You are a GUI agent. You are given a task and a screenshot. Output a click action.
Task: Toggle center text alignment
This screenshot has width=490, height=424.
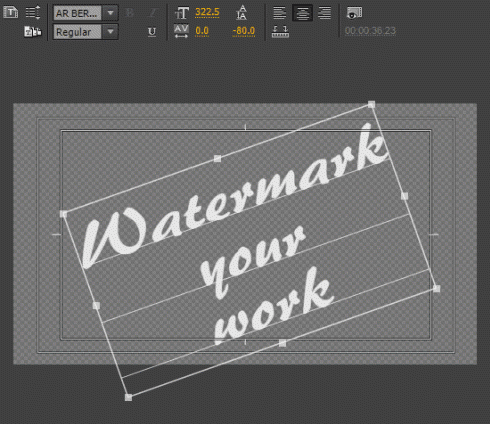[x=302, y=13]
